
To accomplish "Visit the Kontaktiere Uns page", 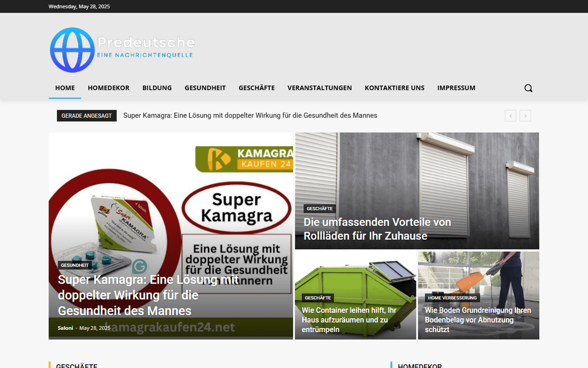I will click(395, 88).
